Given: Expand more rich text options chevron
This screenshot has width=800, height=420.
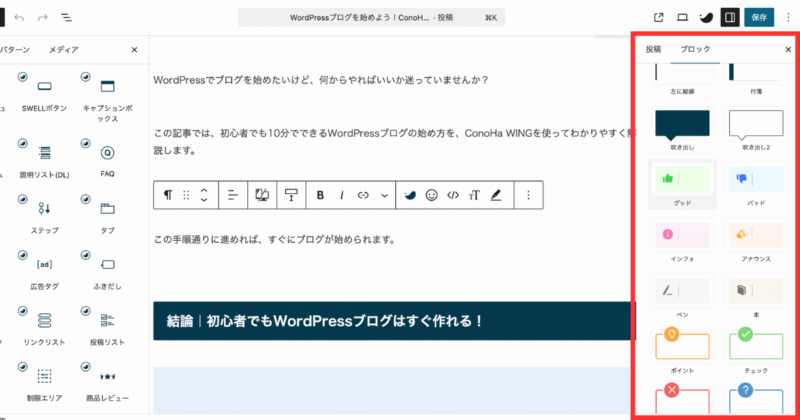Looking at the screenshot, I should pos(385,195).
